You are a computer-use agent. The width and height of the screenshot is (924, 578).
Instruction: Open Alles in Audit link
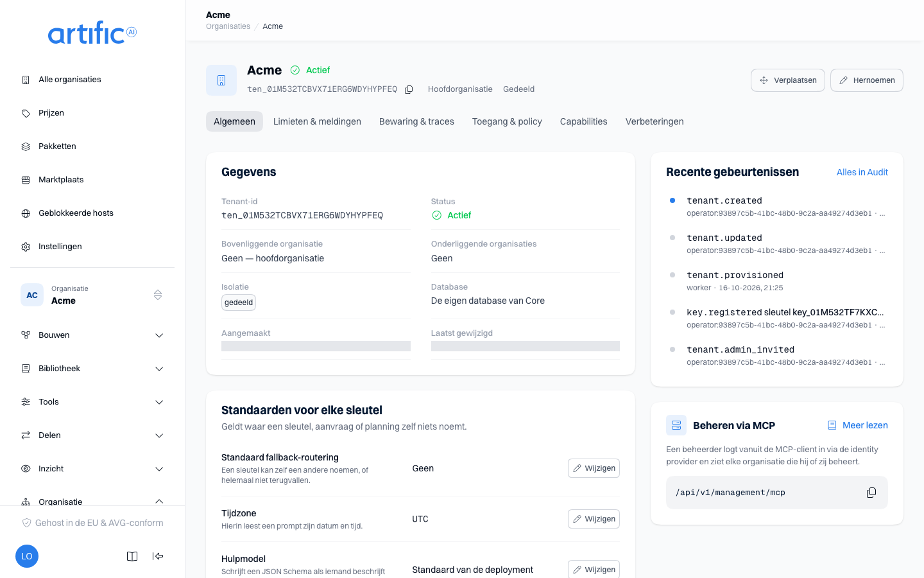click(x=862, y=172)
